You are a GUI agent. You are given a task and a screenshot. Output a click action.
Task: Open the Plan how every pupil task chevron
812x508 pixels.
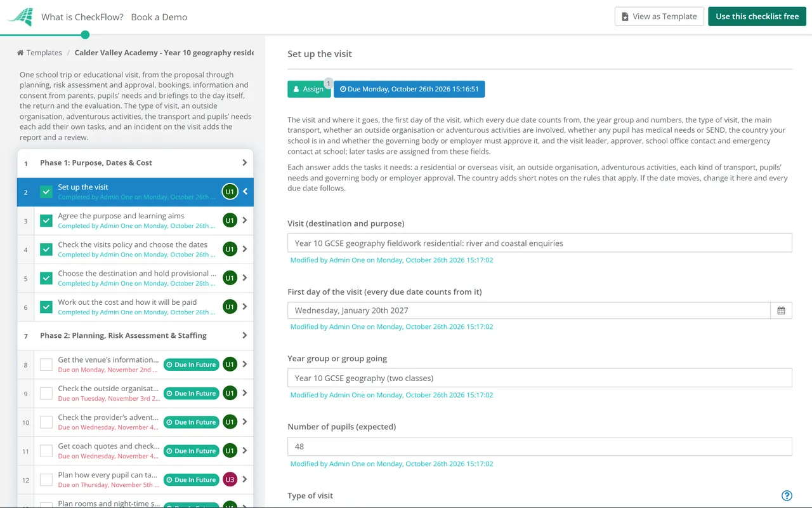245,479
